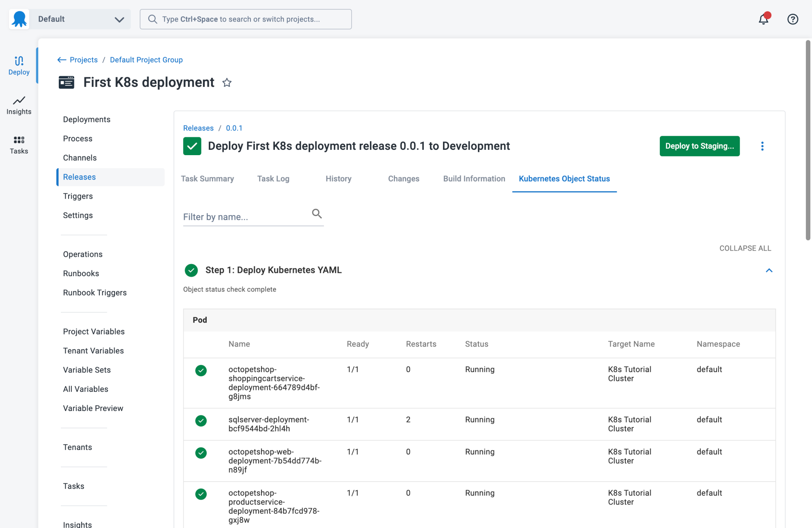The width and height of the screenshot is (812, 528).
Task: Click the notification bell icon
Action: coord(763,19)
